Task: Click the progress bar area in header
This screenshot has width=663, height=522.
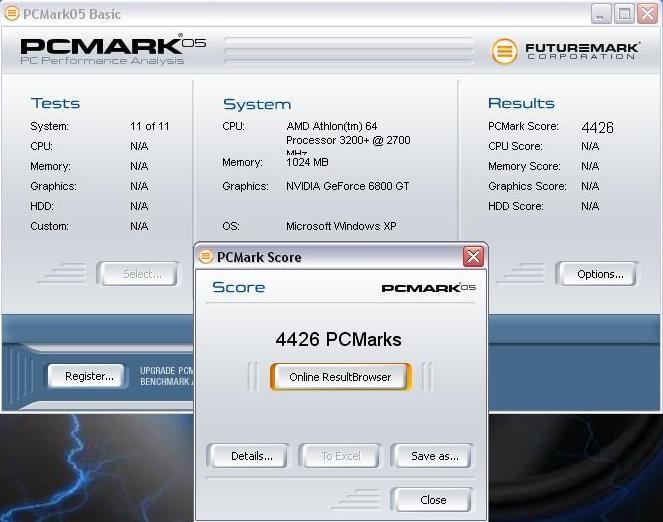Action: [348, 51]
